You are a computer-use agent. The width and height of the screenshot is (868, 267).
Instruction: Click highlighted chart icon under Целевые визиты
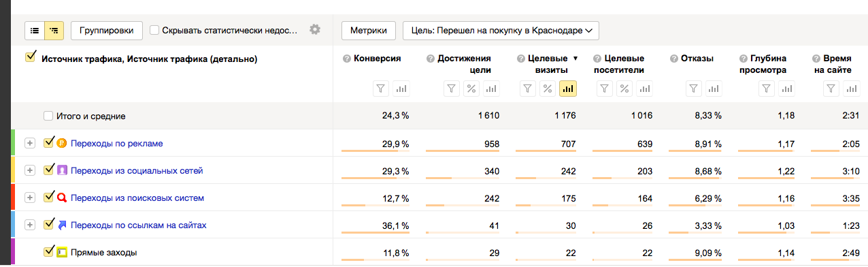(567, 89)
